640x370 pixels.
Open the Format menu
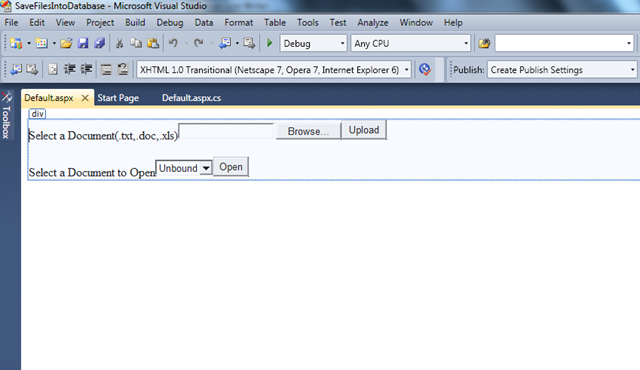point(239,22)
